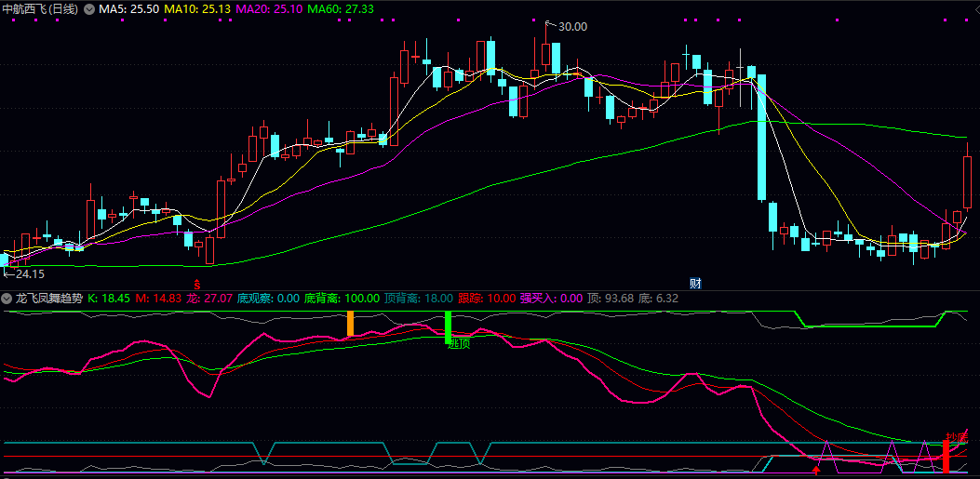
Task: Click the 跟踪 indicator value label
Action: (487, 299)
